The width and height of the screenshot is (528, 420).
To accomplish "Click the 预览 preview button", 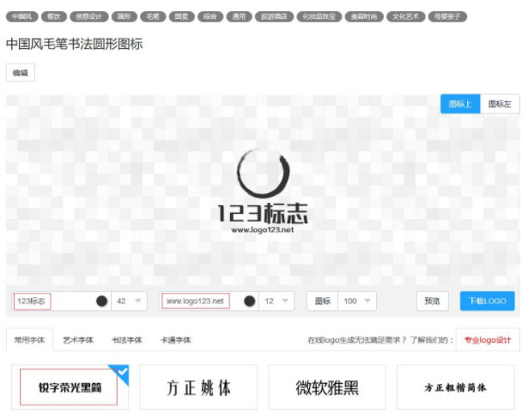I will (433, 301).
